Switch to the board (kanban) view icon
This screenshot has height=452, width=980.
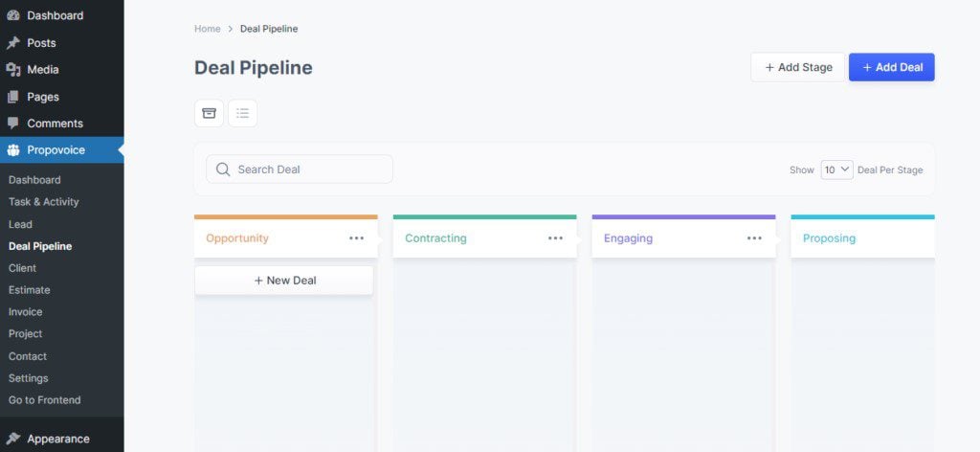pos(209,113)
